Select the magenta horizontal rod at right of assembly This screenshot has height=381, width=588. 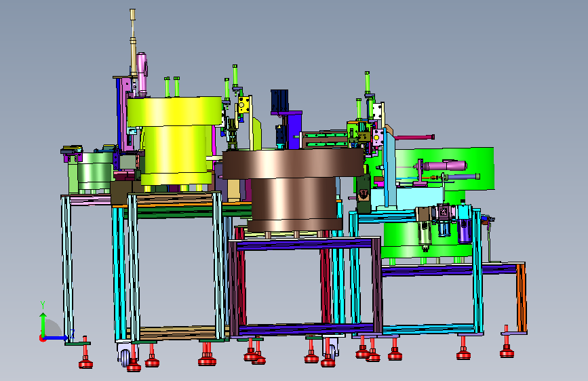pos(414,137)
